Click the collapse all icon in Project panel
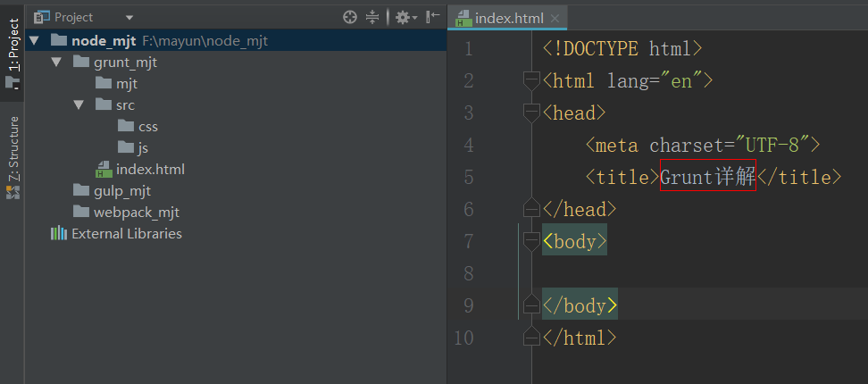868x384 pixels. pyautogui.click(x=372, y=17)
